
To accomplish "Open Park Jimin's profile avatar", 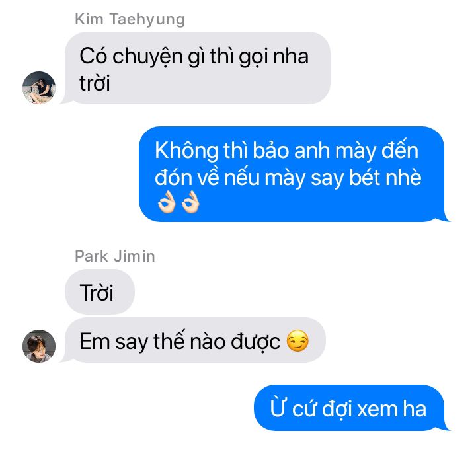I will 39,346.
